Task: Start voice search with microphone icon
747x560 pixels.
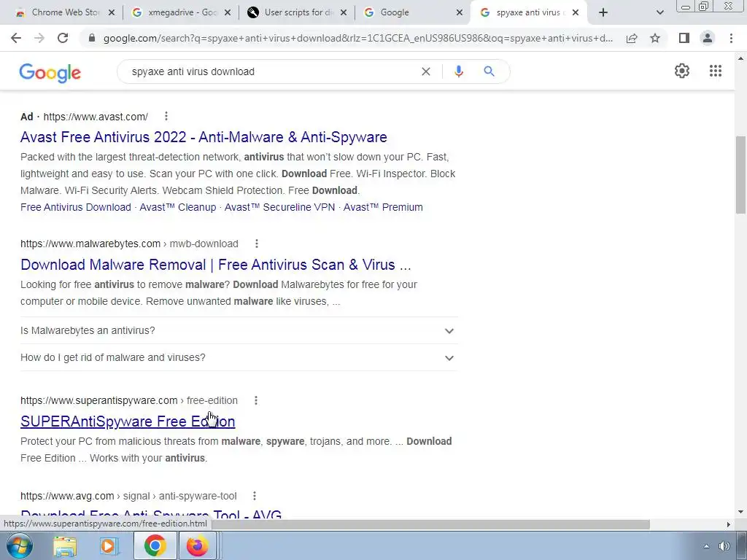Action: point(458,71)
